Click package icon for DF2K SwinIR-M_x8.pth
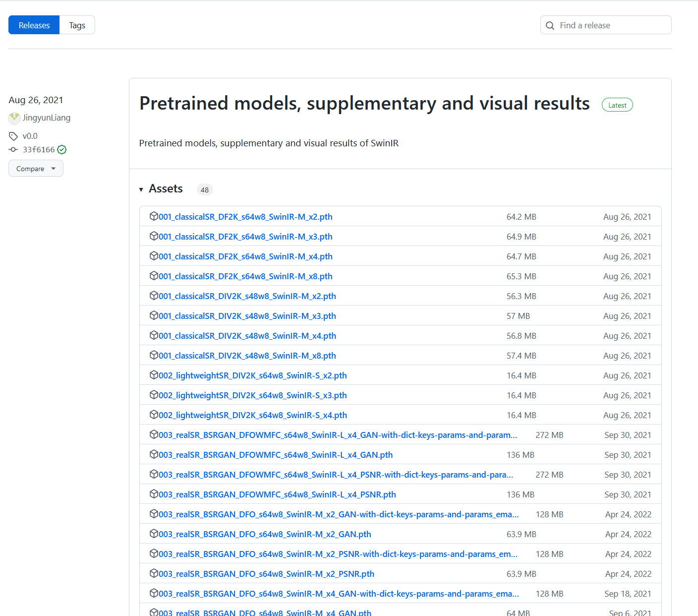This screenshot has height=616, width=698. 154,275
